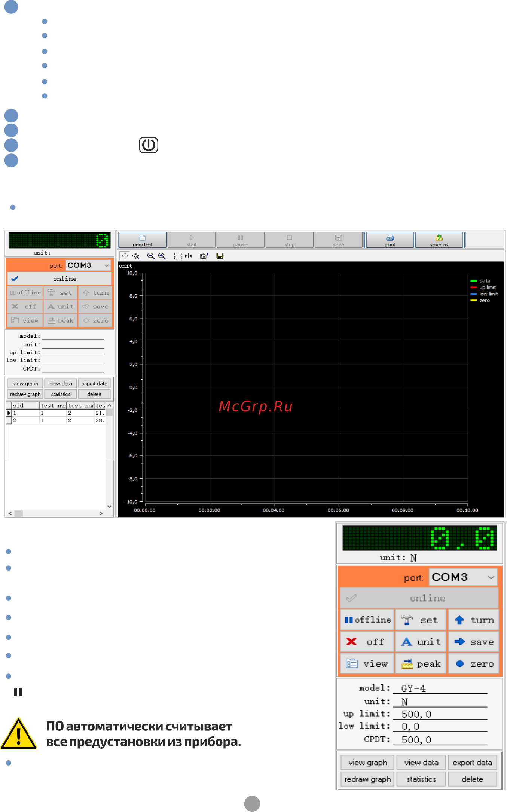Click greyed turn button in main window
The image size is (507, 812).
(95, 293)
